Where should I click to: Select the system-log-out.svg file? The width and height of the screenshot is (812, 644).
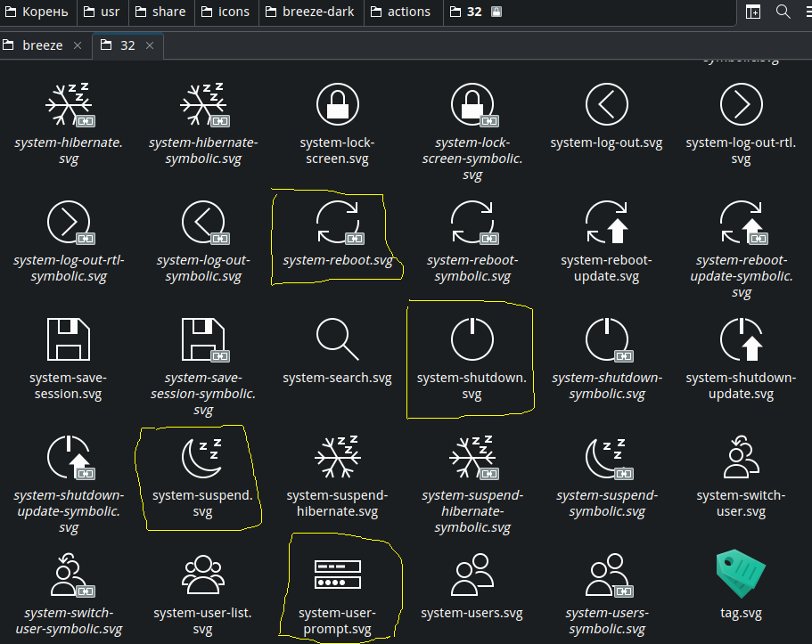(x=606, y=106)
